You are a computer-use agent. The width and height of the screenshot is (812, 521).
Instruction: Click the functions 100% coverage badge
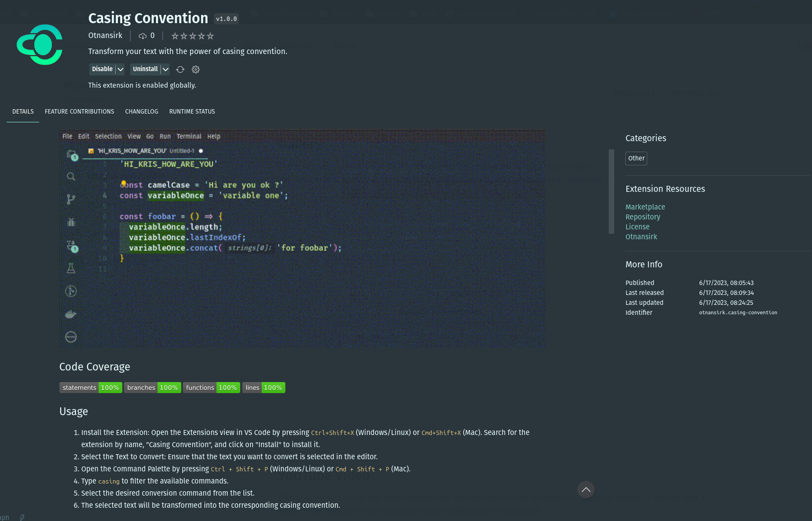point(212,388)
